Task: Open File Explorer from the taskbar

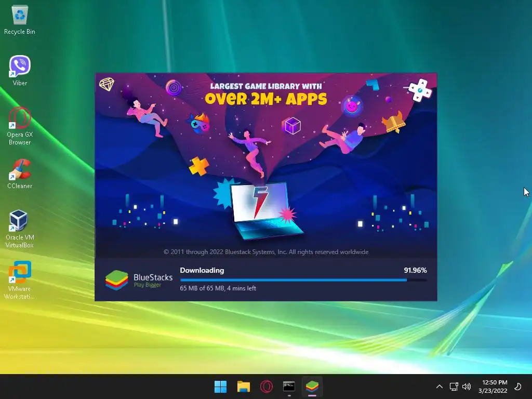Action: pyautogui.click(x=243, y=387)
